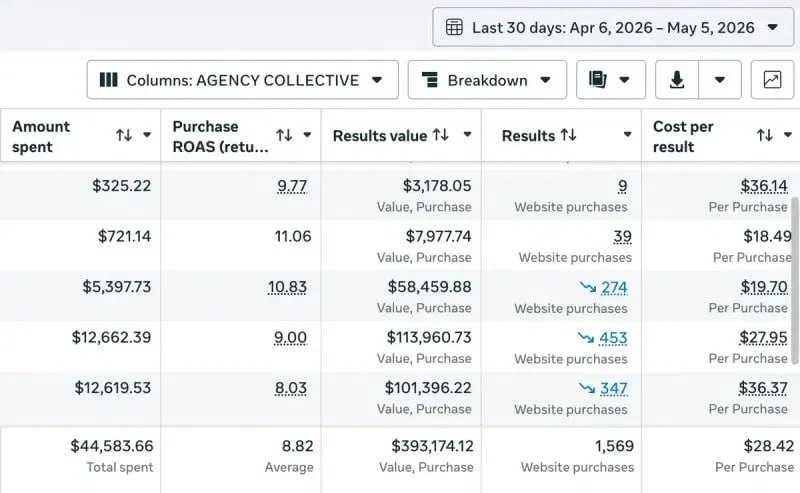Click the 347 website purchases link

click(613, 388)
